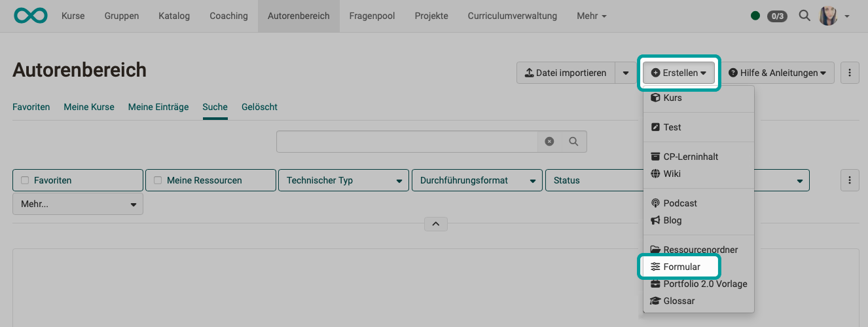
Task: Open the search magnifier in top bar
Action: coord(805,16)
